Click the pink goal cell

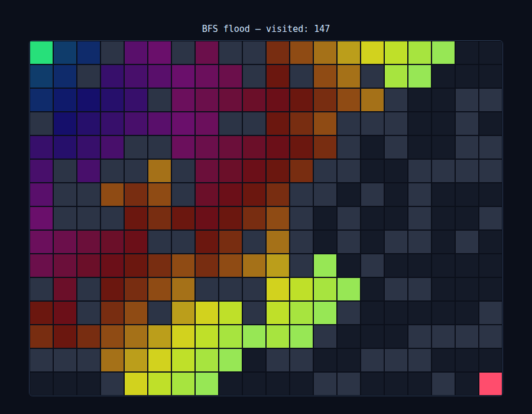pyautogui.click(x=490, y=384)
